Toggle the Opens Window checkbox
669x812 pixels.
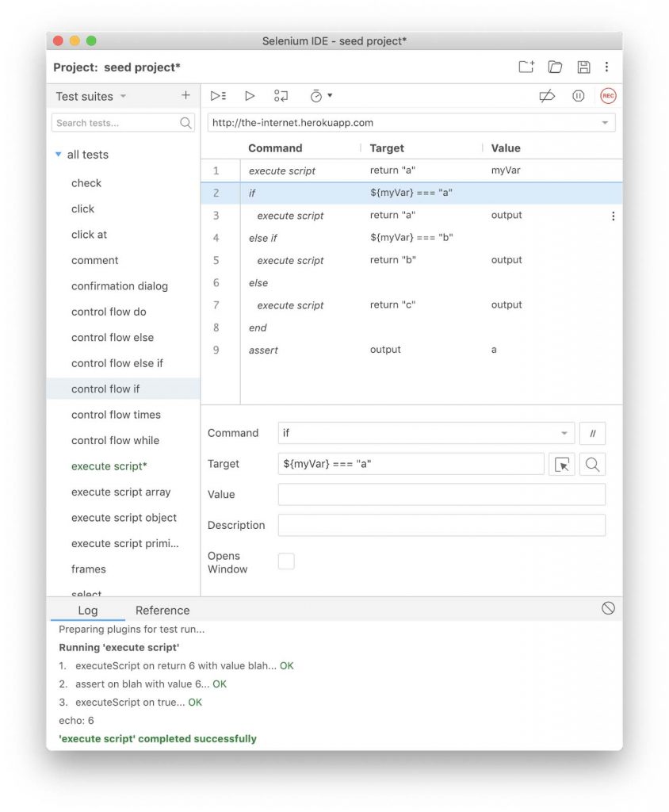286,561
